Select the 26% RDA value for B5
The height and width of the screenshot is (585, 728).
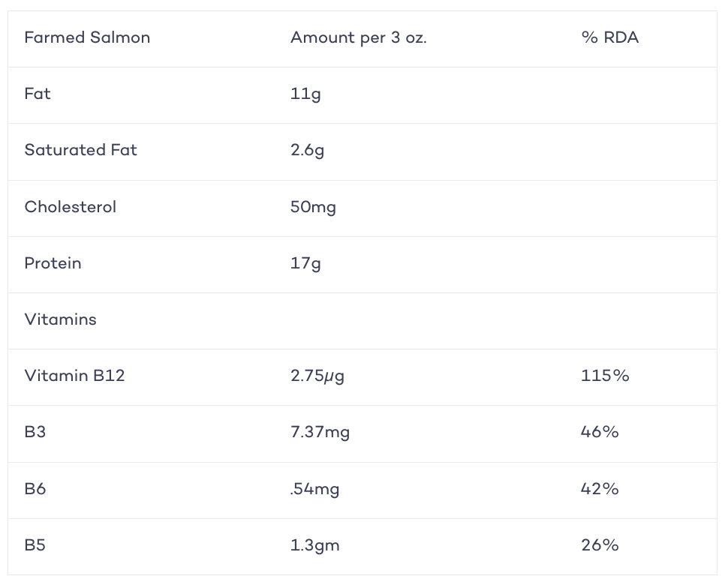[x=600, y=545]
